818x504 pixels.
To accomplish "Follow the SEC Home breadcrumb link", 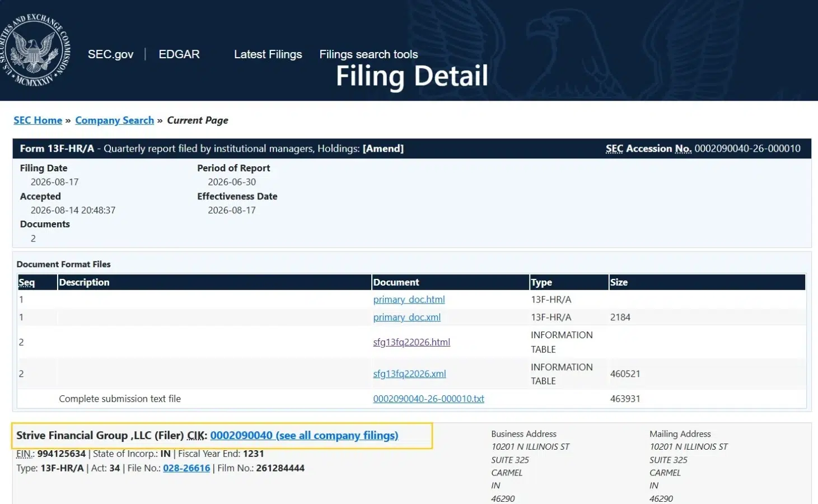I will tap(38, 120).
